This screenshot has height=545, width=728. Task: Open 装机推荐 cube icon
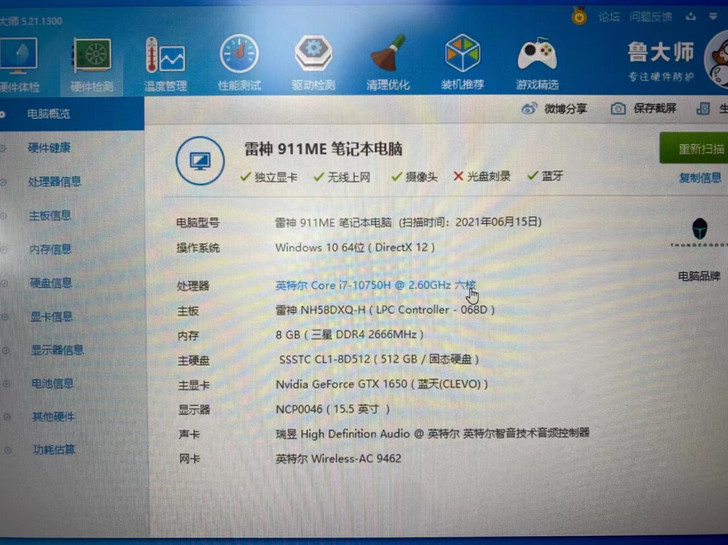[x=462, y=53]
